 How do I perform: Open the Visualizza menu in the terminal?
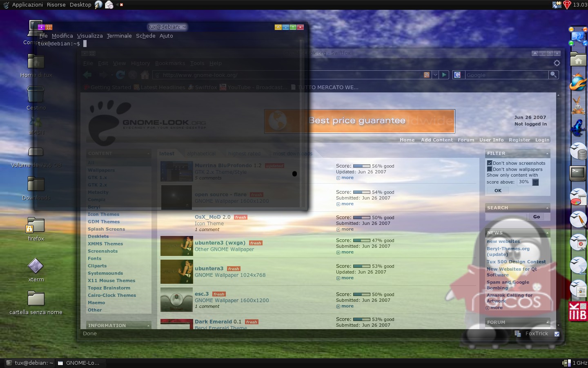tap(90, 36)
